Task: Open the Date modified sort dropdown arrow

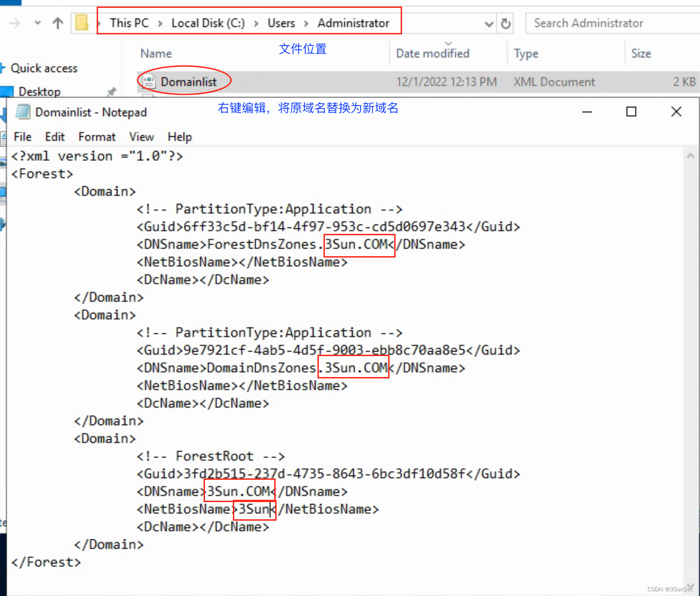Action: point(448,43)
